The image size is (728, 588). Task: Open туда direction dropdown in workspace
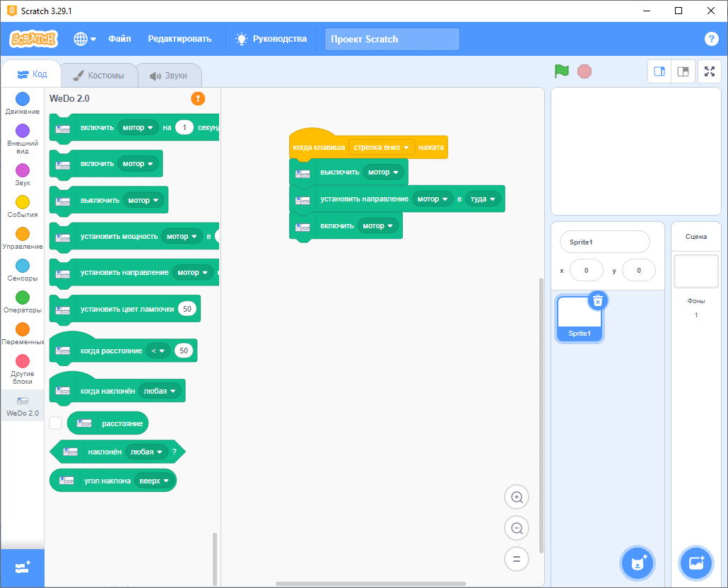(483, 199)
